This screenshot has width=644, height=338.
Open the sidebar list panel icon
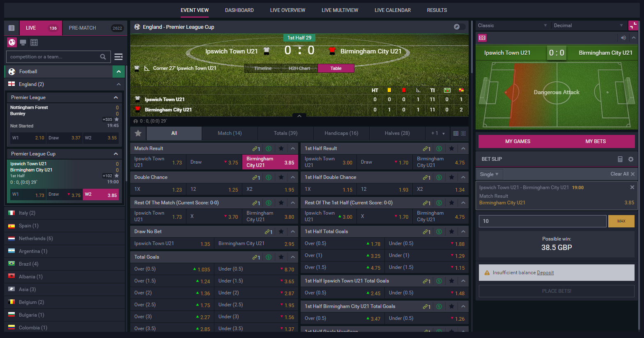[11, 28]
